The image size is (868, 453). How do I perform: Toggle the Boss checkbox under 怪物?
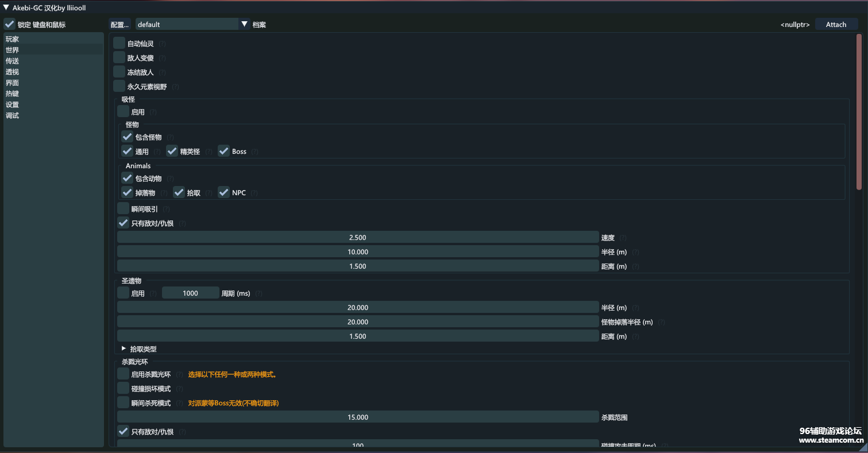(223, 151)
